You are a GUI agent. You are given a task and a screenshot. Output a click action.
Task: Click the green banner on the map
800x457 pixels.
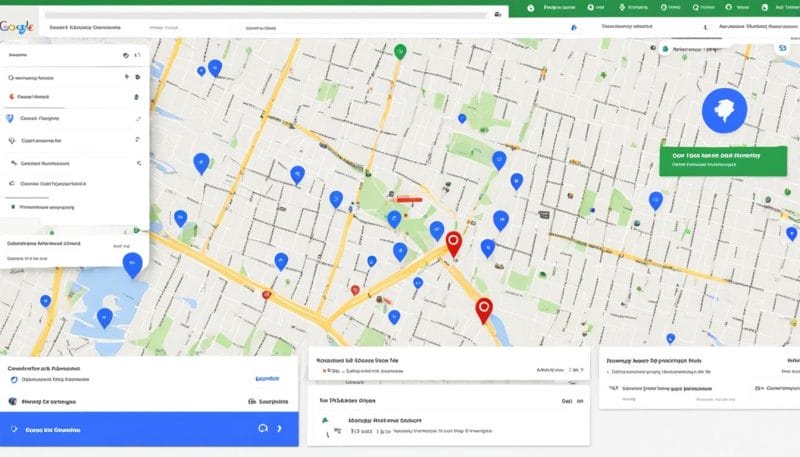click(x=723, y=161)
